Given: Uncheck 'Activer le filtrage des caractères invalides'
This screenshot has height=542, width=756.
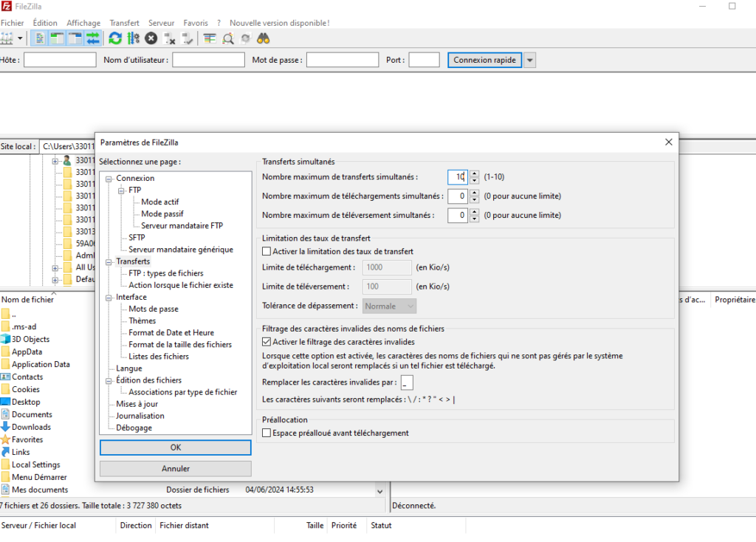Looking at the screenshot, I should (x=267, y=342).
